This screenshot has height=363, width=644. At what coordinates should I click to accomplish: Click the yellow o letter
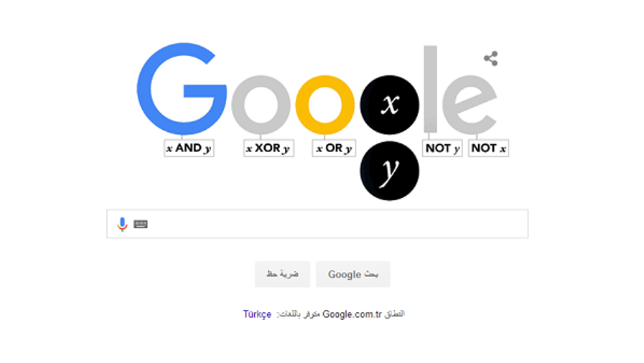click(325, 105)
